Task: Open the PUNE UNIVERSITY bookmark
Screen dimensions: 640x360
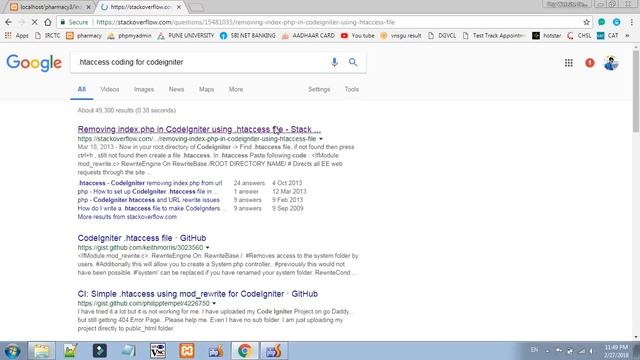Action: click(x=186, y=36)
